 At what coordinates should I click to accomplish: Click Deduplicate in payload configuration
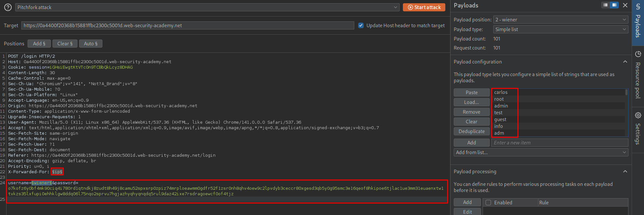472,131
